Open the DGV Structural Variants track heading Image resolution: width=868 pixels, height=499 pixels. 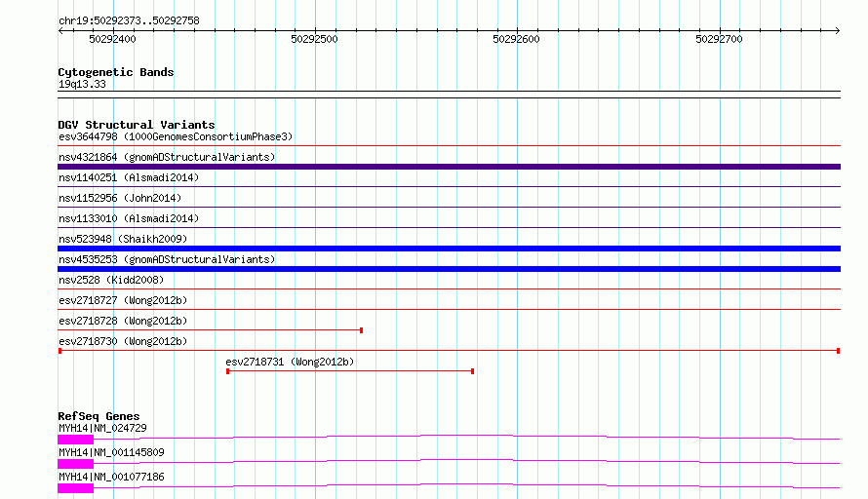[x=137, y=125]
